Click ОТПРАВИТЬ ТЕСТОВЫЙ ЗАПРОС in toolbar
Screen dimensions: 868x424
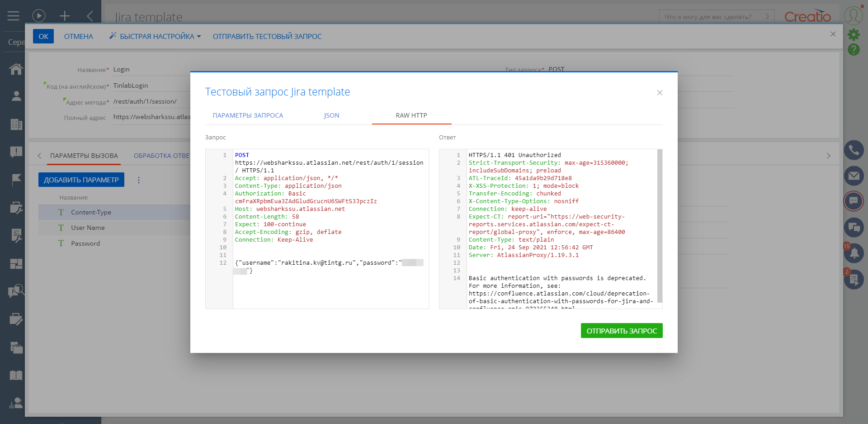267,36
